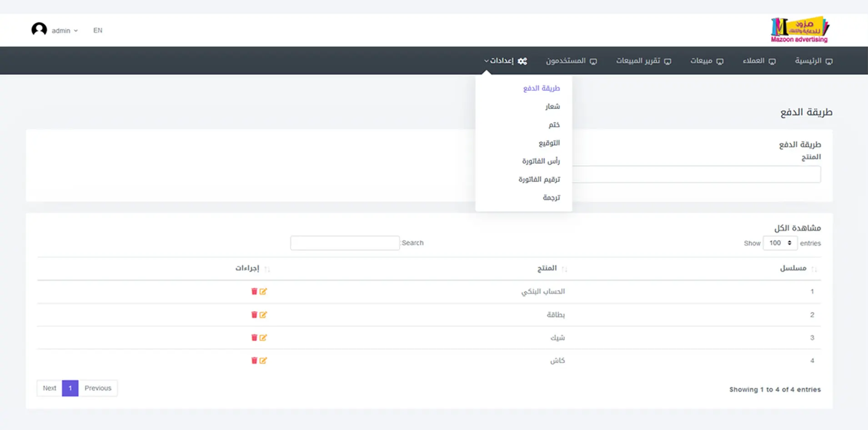This screenshot has height=430, width=868.
Task: Click the edit icon for بطاقة row
Action: click(263, 315)
